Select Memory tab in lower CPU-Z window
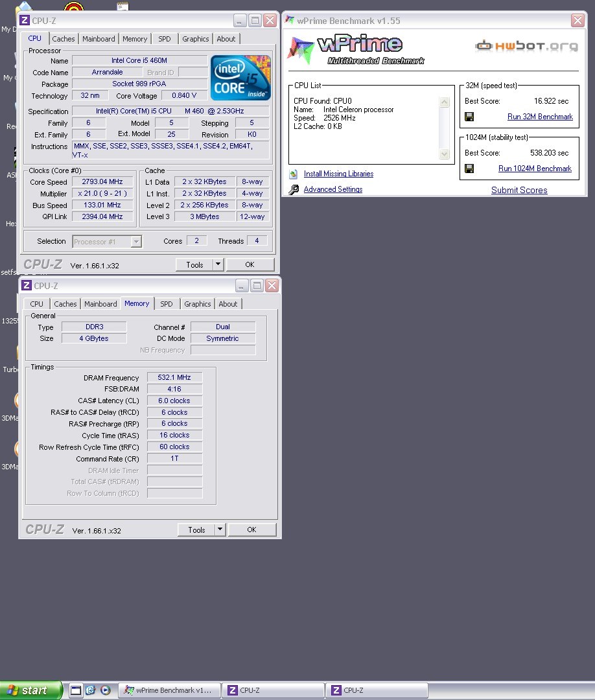The image size is (595, 700). [x=137, y=303]
